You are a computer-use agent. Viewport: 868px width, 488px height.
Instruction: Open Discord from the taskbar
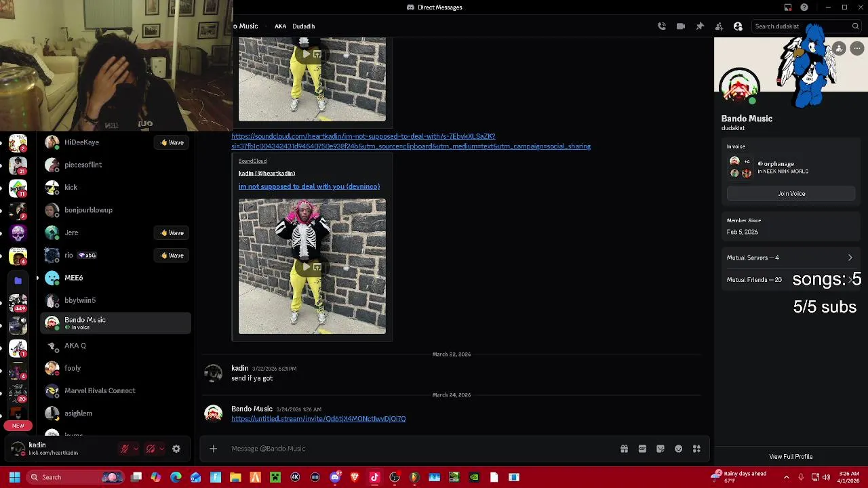[x=335, y=477]
